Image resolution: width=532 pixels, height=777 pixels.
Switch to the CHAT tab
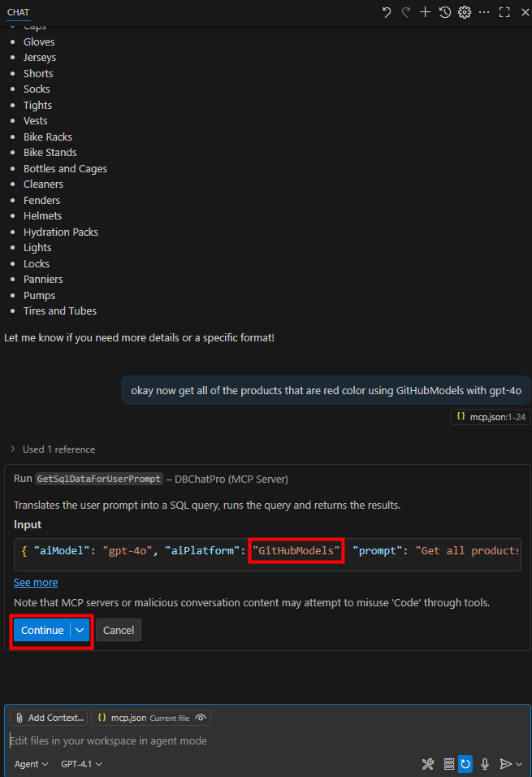[18, 12]
